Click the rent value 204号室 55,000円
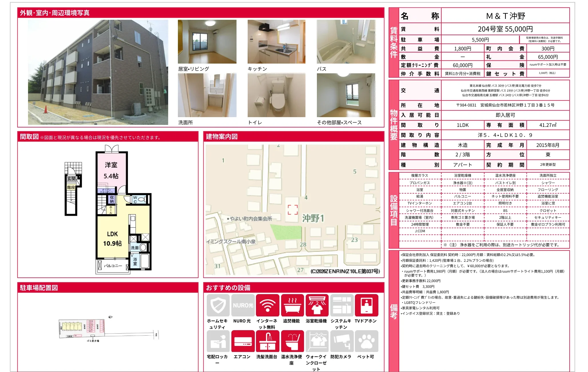This screenshot has width=588, height=372. click(505, 29)
